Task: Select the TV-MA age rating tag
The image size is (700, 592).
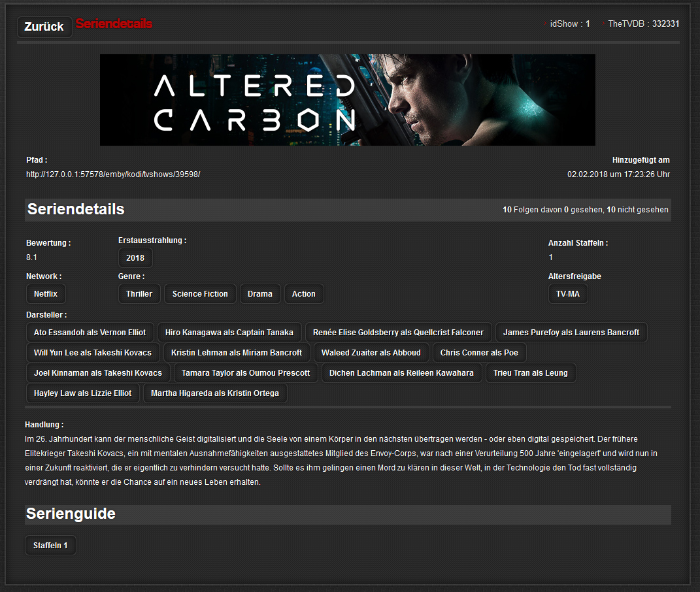Action: pos(568,294)
